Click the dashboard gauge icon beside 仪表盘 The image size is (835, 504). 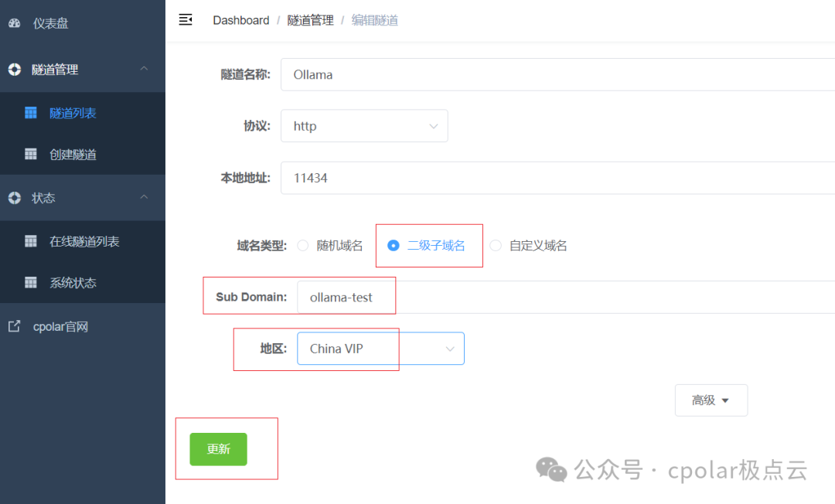coord(15,23)
